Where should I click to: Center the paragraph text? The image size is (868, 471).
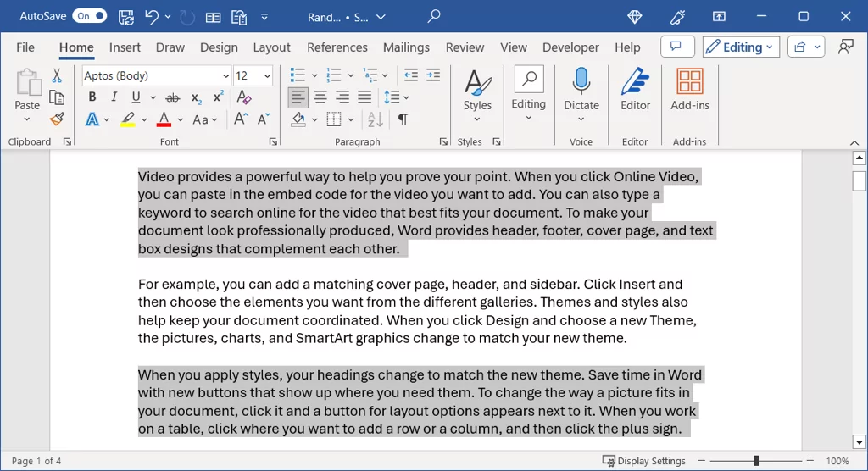[320, 97]
